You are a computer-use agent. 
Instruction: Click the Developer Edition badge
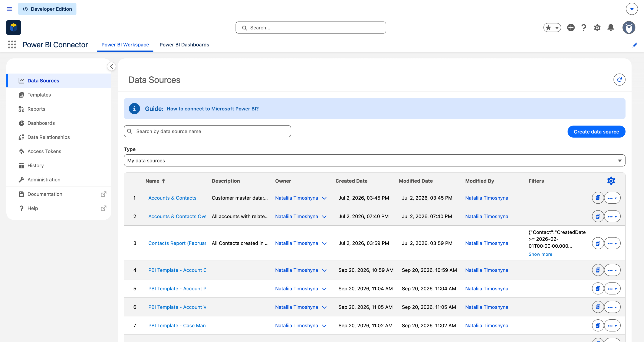[x=47, y=9]
